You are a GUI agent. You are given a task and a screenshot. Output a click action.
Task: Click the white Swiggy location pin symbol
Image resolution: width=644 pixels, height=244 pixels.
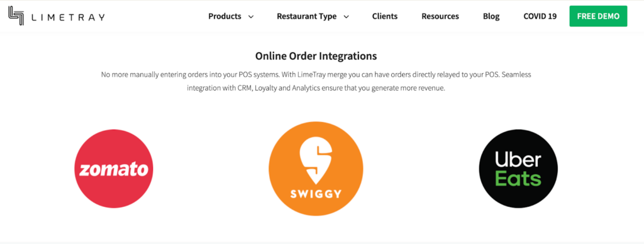click(x=316, y=160)
